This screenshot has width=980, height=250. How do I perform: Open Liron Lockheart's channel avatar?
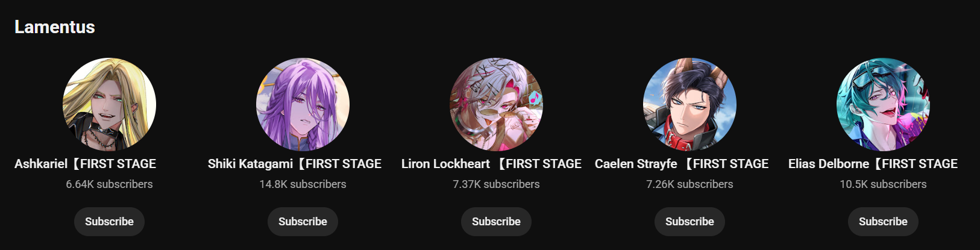pyautogui.click(x=496, y=104)
